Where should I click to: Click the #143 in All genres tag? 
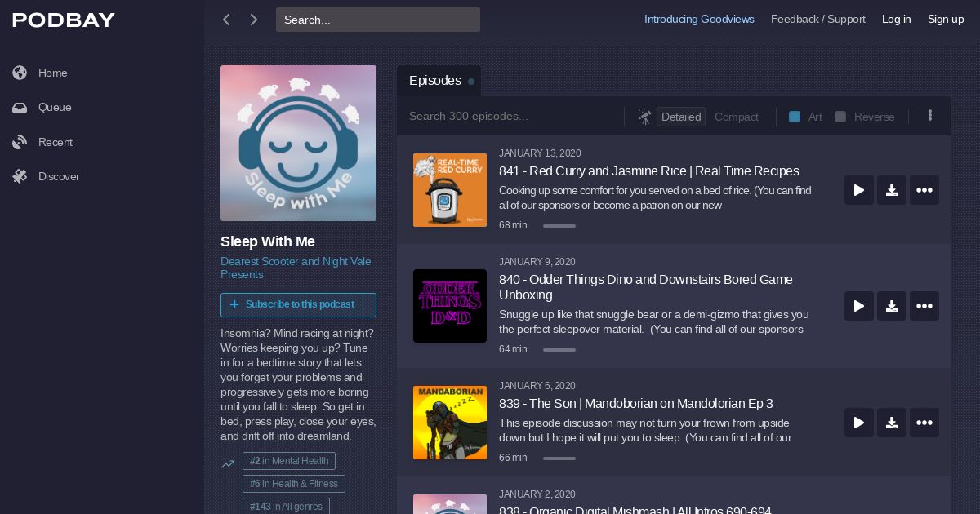pyautogui.click(x=286, y=506)
